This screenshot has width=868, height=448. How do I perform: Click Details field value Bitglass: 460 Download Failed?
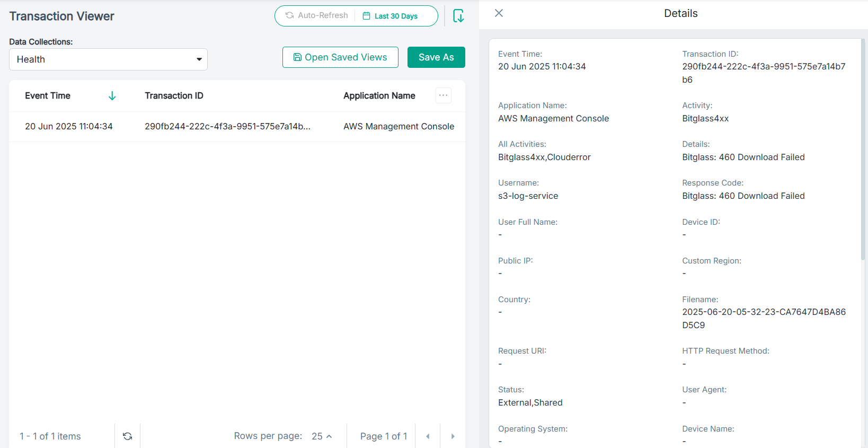pyautogui.click(x=743, y=157)
